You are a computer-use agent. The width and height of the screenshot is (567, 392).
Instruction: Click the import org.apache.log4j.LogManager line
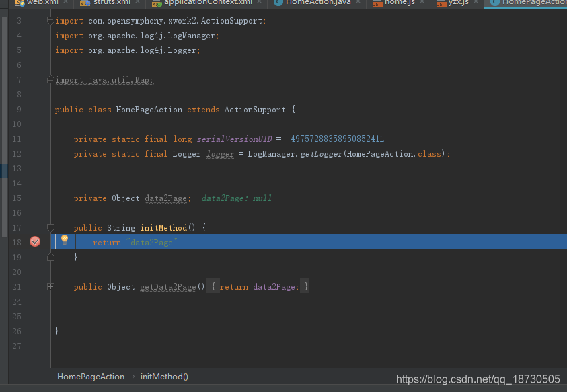137,36
